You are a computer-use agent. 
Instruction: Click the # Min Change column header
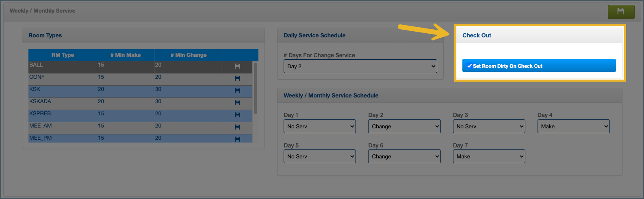(x=189, y=55)
